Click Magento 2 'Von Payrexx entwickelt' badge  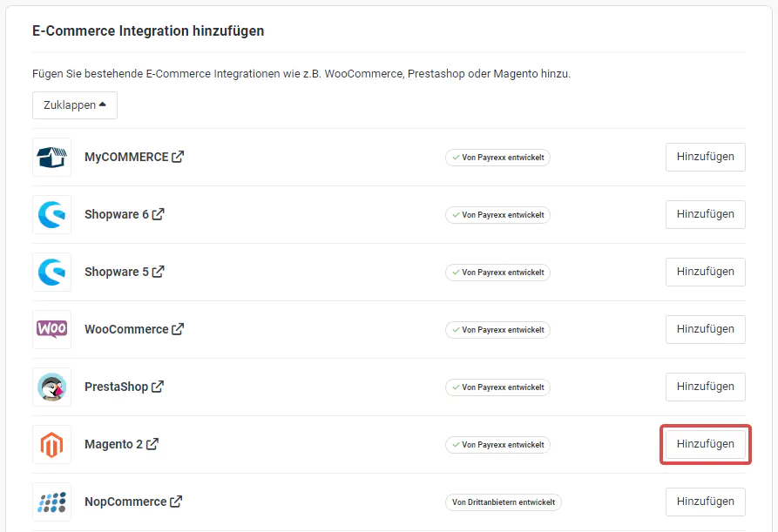click(x=497, y=445)
